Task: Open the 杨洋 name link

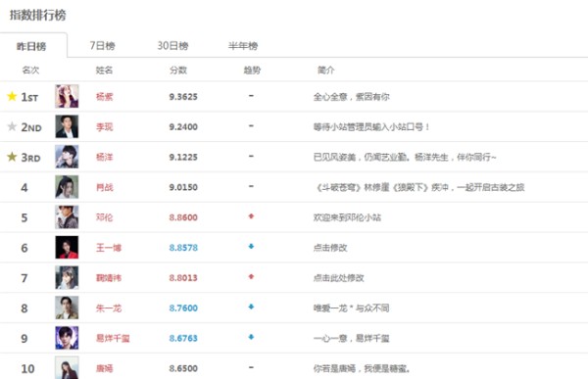Action: (x=104, y=157)
